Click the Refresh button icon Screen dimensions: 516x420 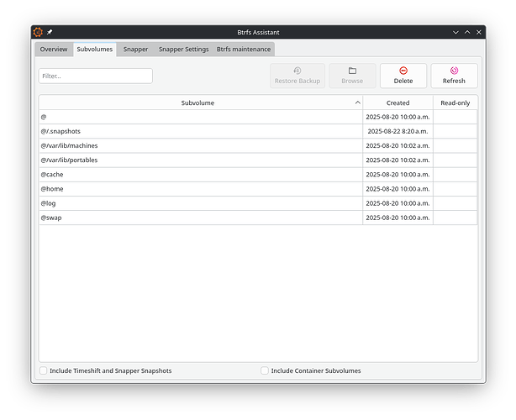(454, 71)
